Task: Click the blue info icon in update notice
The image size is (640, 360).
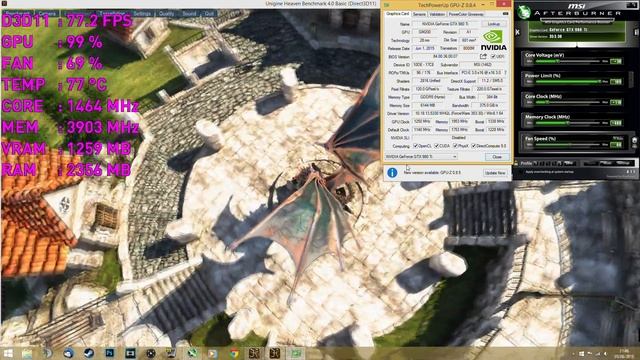Action: 392,173
